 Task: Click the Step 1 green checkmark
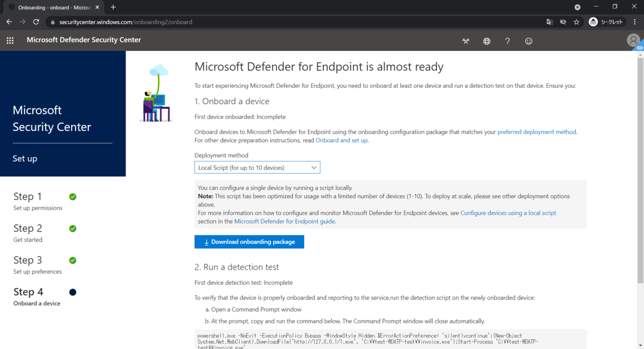[73, 197]
